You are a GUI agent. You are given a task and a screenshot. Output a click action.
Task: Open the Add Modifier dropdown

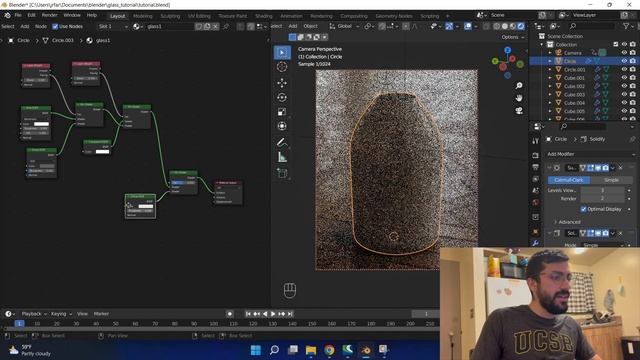(591, 154)
